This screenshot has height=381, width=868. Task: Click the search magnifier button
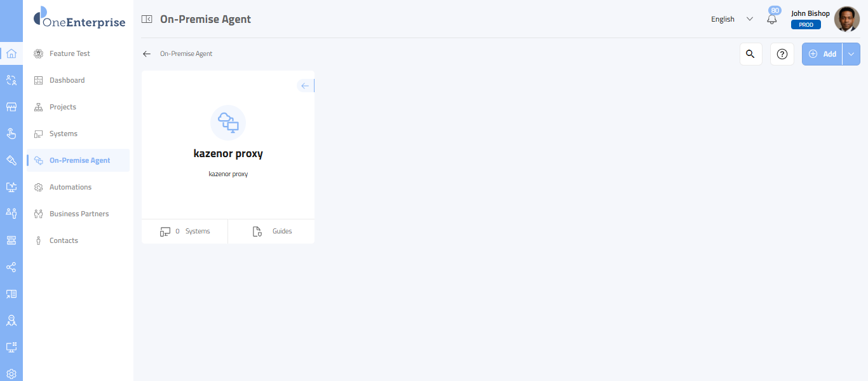(x=750, y=54)
